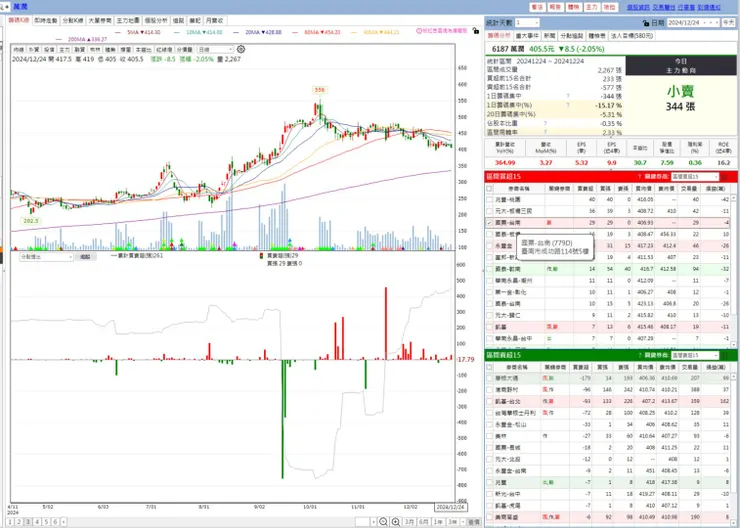
Task: Open the chart settings gear icon
Action: coord(241,49)
